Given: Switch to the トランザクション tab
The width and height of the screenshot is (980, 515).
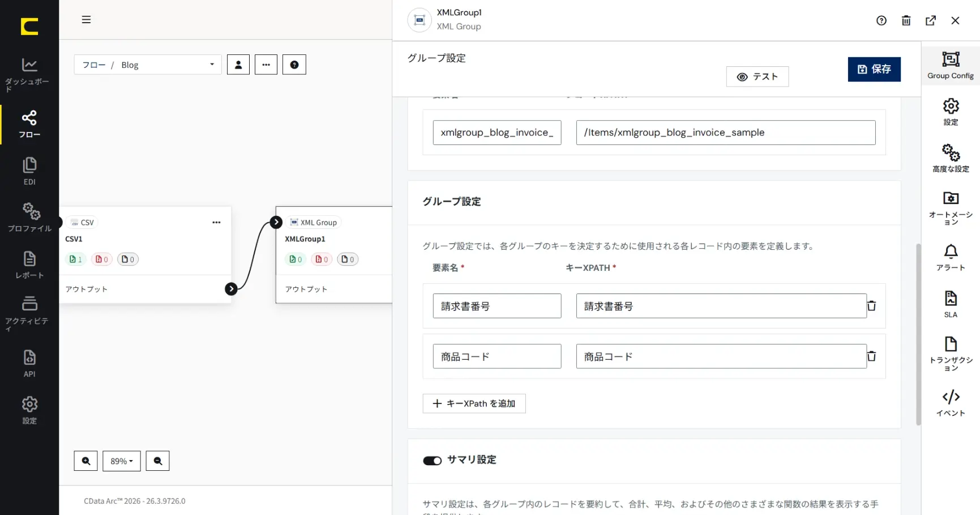Looking at the screenshot, I should pyautogui.click(x=951, y=354).
